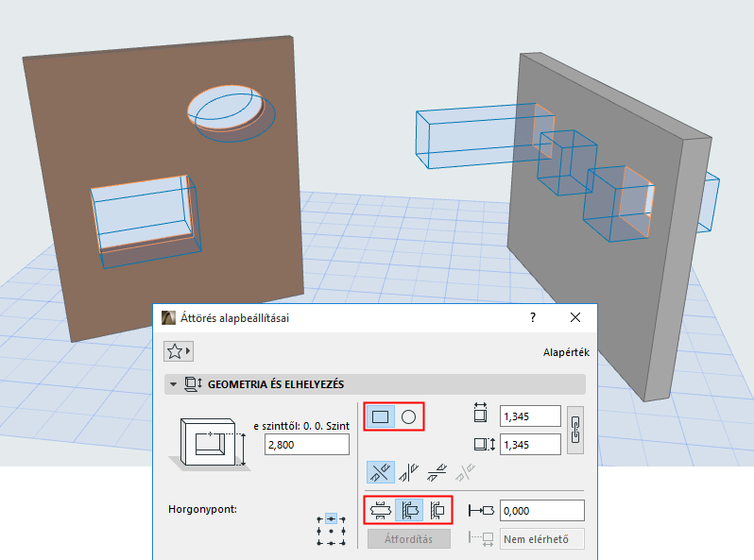754x560 pixels.
Task: Choose the highlighted finite cut limit option
Action: pyautogui.click(x=409, y=510)
